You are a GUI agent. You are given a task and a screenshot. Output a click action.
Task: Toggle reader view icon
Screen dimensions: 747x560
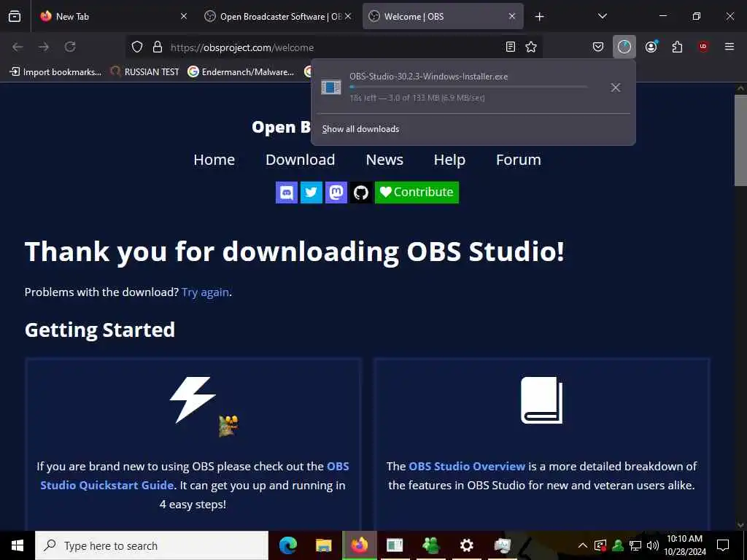tap(510, 47)
